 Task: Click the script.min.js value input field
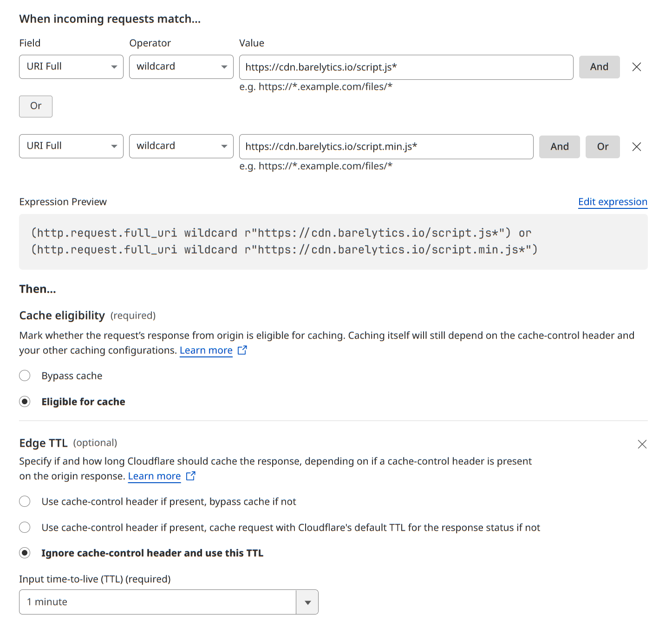[385, 147]
